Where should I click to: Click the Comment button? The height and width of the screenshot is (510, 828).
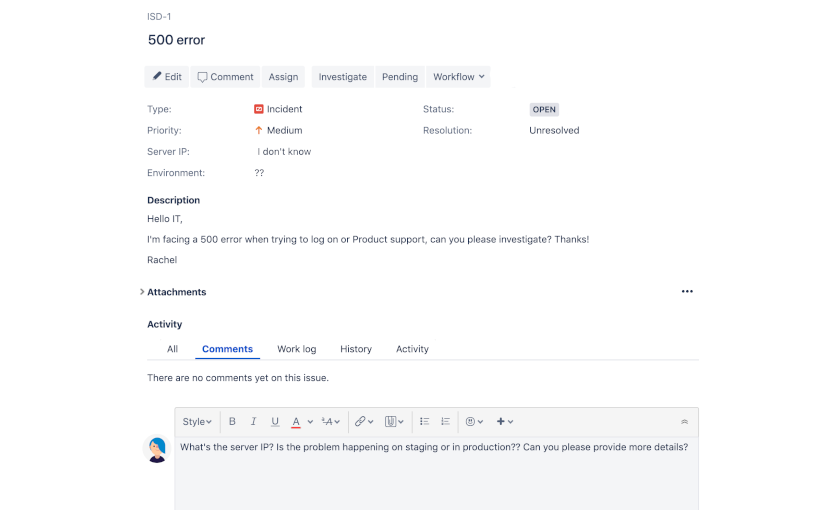(225, 77)
